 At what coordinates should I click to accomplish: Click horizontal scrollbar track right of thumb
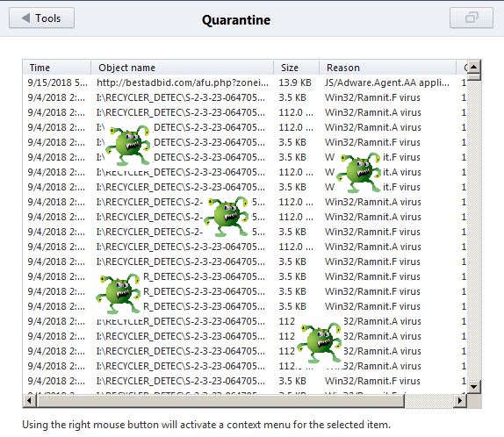pos(428,400)
